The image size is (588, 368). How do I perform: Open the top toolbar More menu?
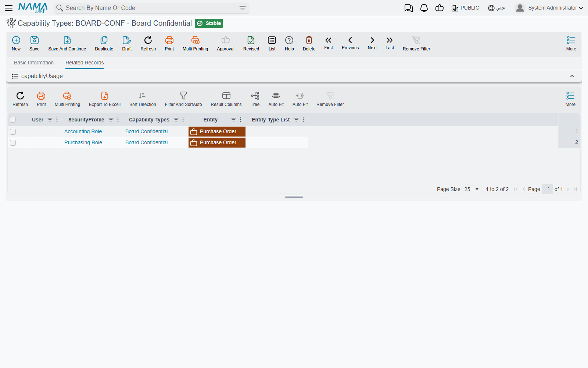(571, 43)
